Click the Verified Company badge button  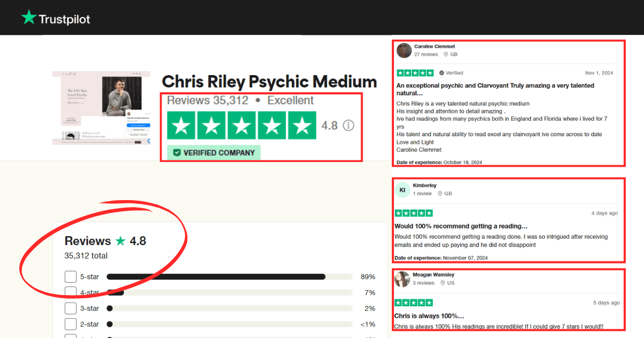pos(214,153)
